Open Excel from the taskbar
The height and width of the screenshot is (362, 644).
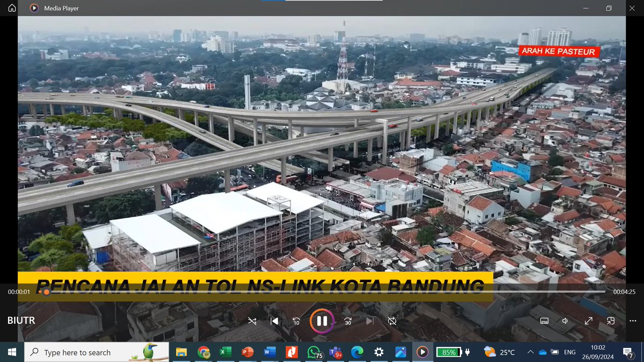tap(225, 352)
